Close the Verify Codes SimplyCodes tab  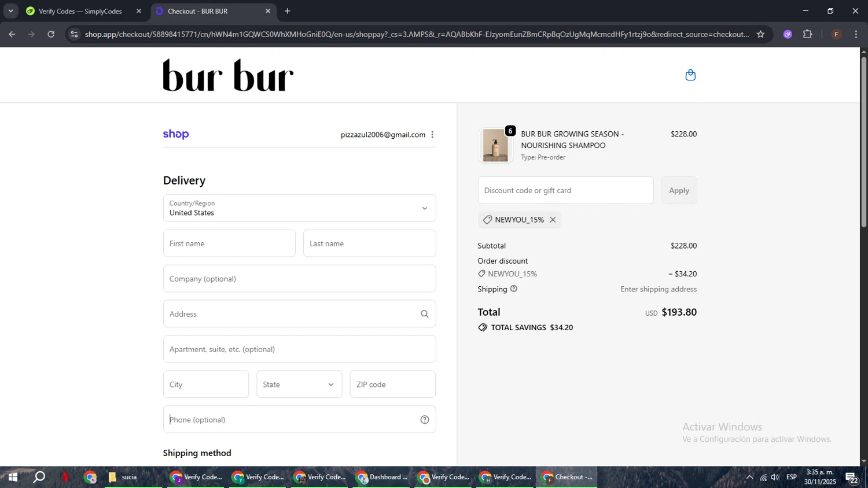coord(139,11)
